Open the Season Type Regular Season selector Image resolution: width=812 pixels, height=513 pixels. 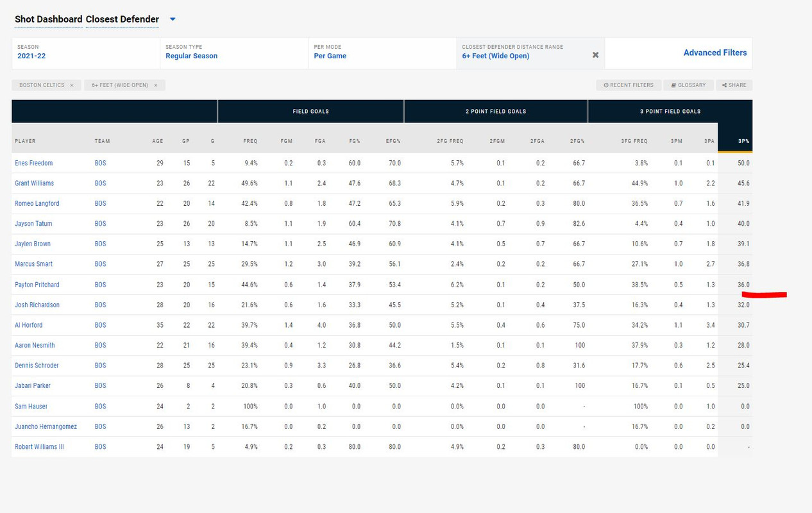234,53
